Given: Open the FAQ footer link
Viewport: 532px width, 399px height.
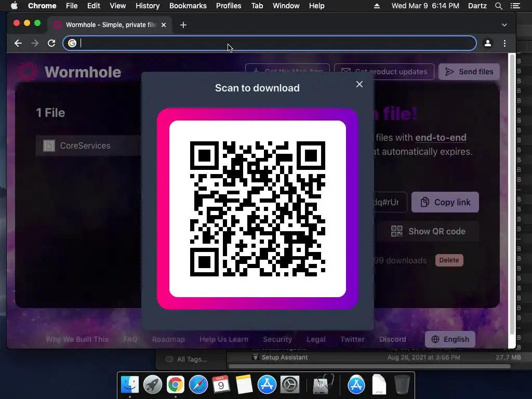Looking at the screenshot, I should click(x=130, y=339).
